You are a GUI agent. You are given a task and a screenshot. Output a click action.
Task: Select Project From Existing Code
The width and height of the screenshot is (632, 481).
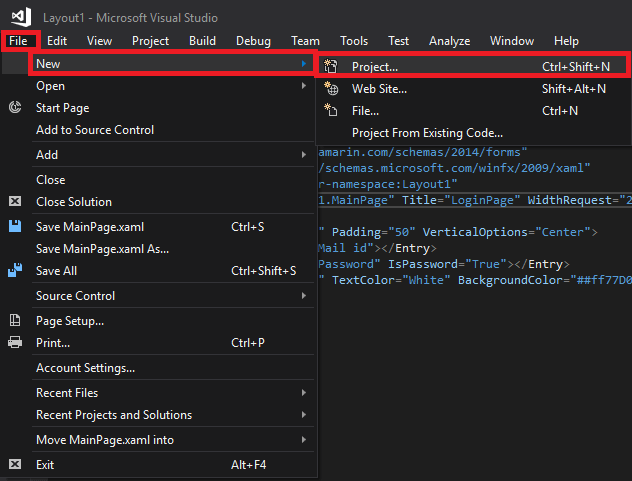pyautogui.click(x=427, y=133)
